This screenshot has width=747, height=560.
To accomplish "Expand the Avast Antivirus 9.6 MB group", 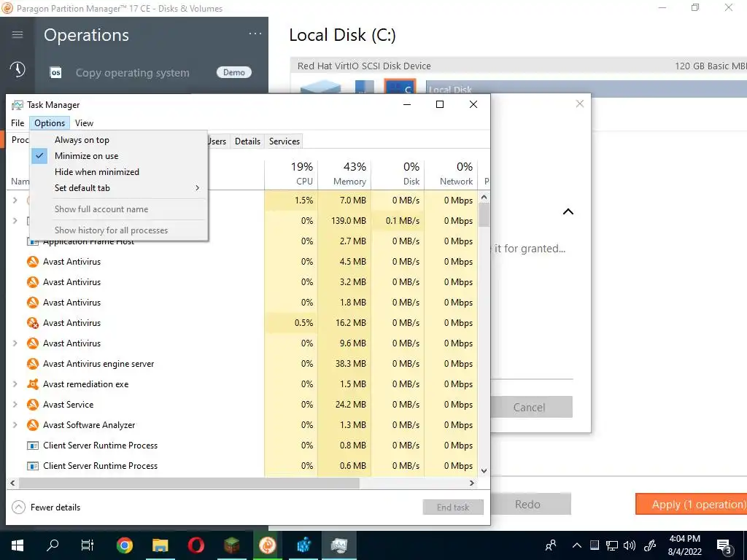I will (x=15, y=343).
